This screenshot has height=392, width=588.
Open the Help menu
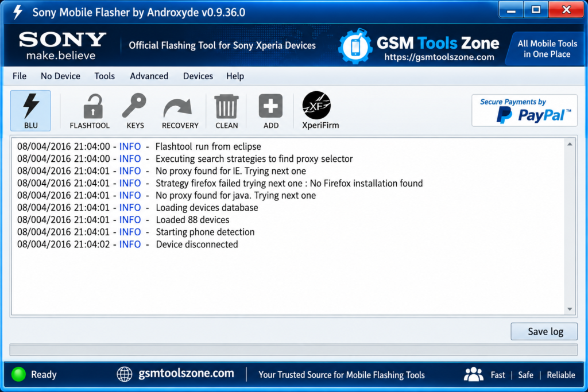(235, 76)
